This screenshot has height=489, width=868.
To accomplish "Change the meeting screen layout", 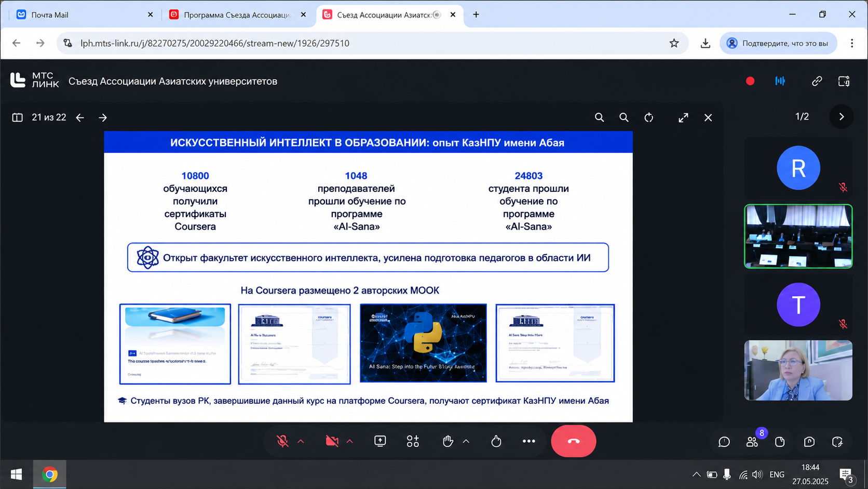I will (x=844, y=81).
